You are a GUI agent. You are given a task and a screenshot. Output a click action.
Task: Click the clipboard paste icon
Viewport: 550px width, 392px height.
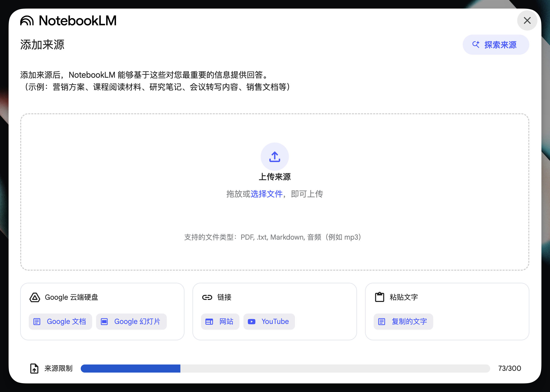click(x=379, y=297)
